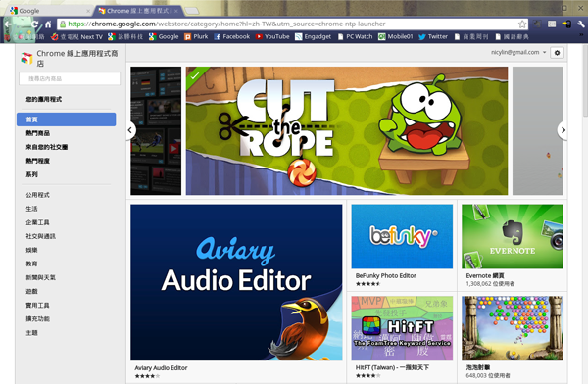Open the 泡泡射擊 bubble shooter tile
Viewport: 588px width, 384px height.
(513, 328)
